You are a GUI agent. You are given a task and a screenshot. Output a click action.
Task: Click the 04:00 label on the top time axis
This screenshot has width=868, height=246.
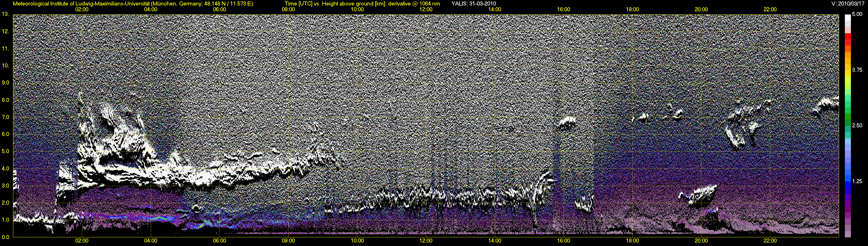pyautogui.click(x=151, y=10)
